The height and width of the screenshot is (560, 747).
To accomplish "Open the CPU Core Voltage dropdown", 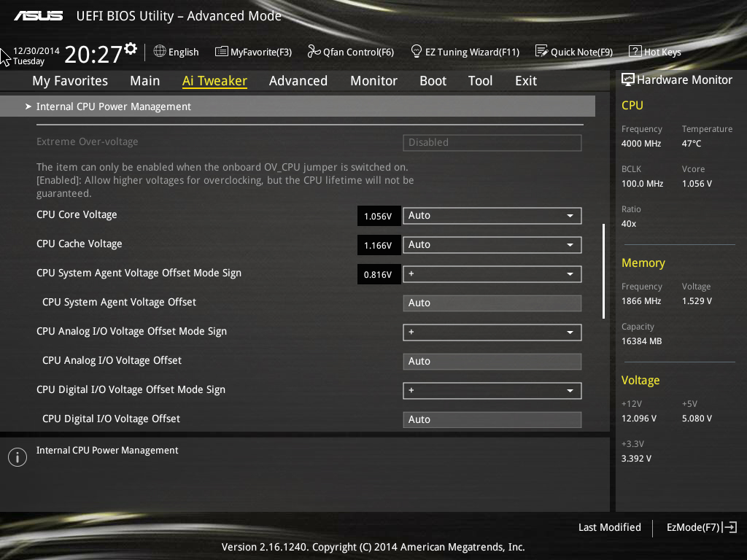I will click(x=492, y=215).
